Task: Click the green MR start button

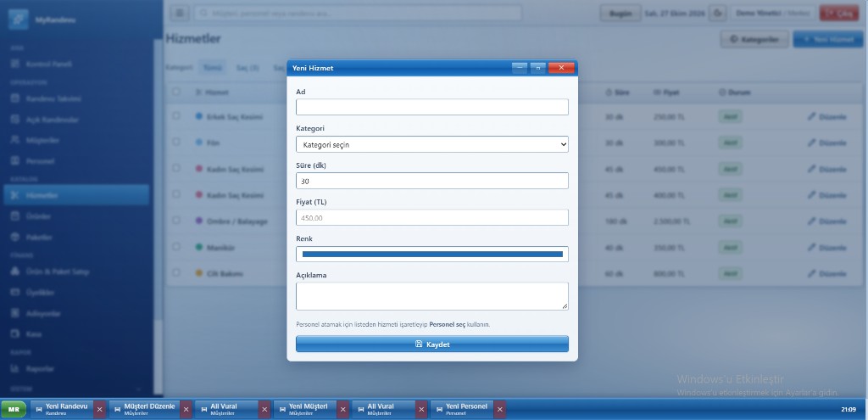Action: (14, 410)
